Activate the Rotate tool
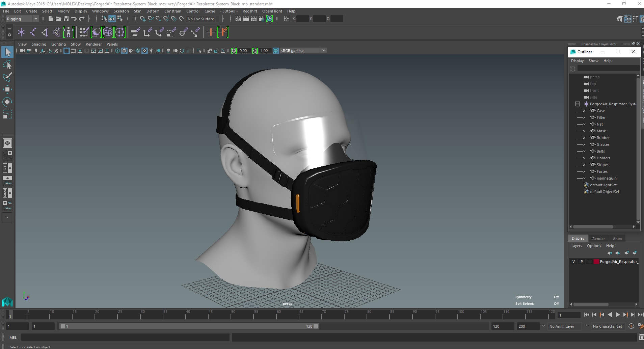 [7, 102]
